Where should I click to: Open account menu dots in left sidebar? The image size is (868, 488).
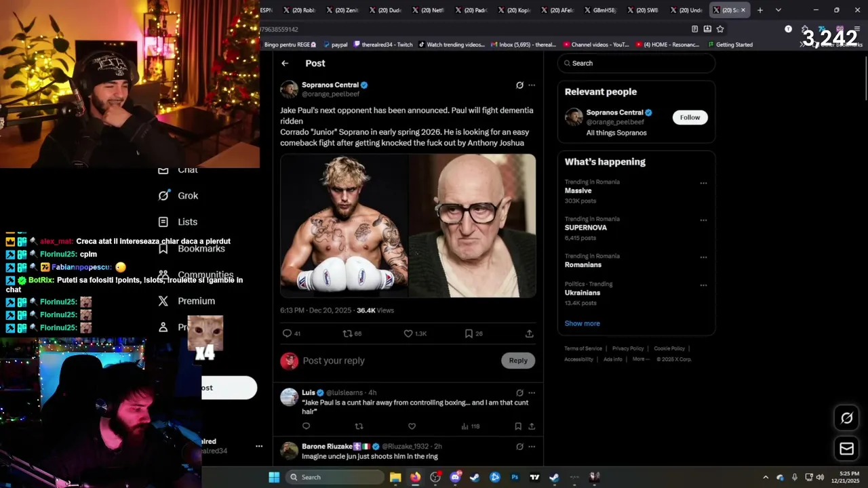pyautogui.click(x=258, y=446)
